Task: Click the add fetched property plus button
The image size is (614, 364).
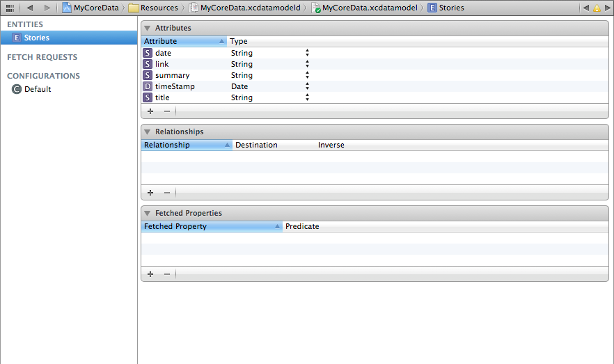Action: [x=150, y=274]
